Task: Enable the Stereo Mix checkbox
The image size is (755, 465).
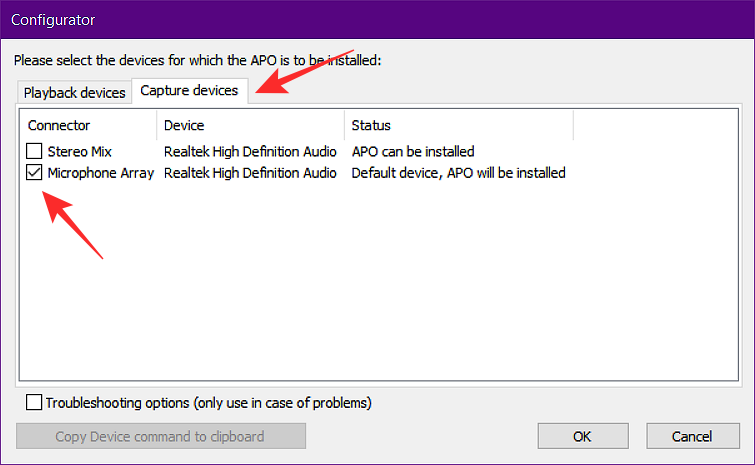Action: (x=35, y=152)
